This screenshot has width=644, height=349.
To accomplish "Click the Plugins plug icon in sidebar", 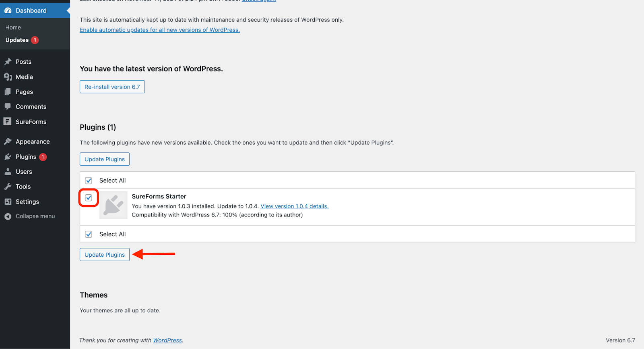I will [x=8, y=157].
